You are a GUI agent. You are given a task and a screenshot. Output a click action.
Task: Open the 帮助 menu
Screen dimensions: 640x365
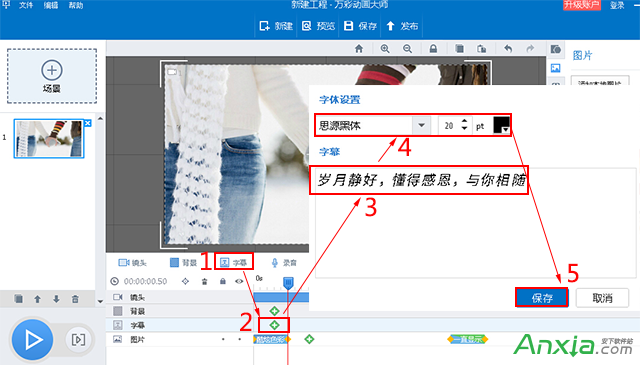76,5
